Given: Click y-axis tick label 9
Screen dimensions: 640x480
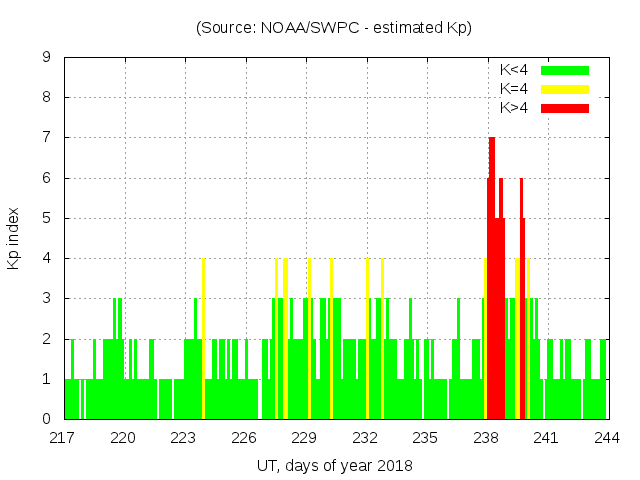Looking at the screenshot, I should [47, 57].
